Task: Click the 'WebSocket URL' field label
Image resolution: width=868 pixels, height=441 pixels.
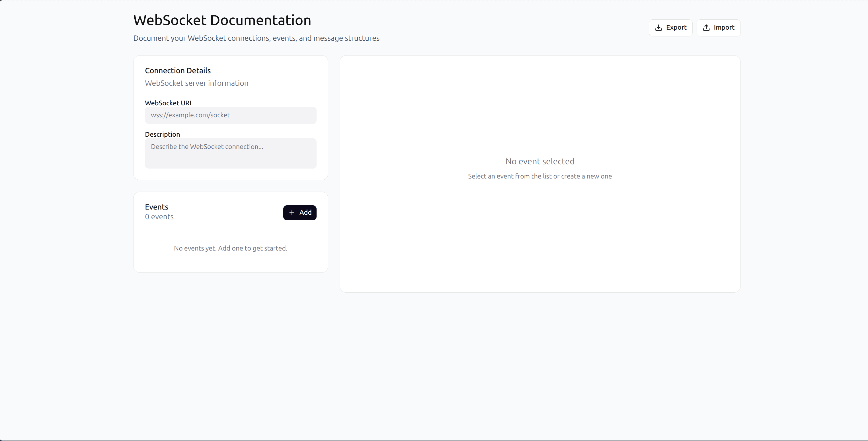Action: tap(169, 103)
